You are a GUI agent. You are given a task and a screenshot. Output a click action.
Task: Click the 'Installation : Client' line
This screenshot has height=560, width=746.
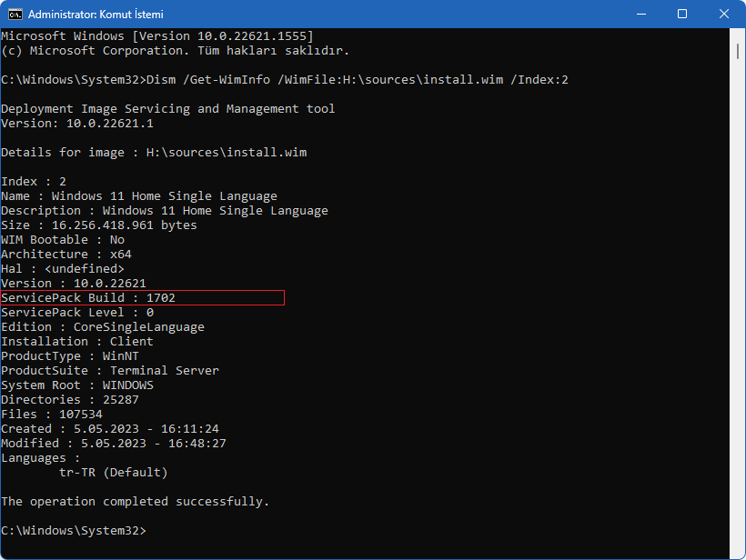click(x=77, y=342)
